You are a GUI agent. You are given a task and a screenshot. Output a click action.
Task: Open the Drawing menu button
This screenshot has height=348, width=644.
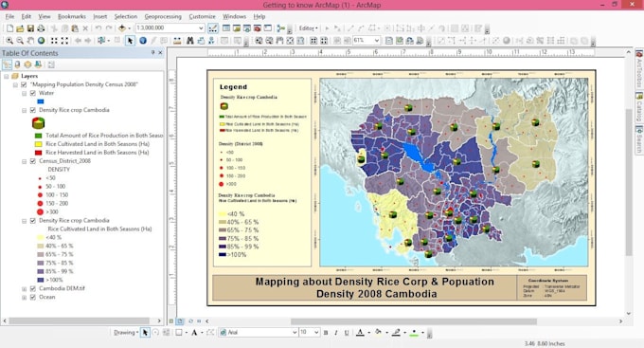pyautogui.click(x=126, y=333)
